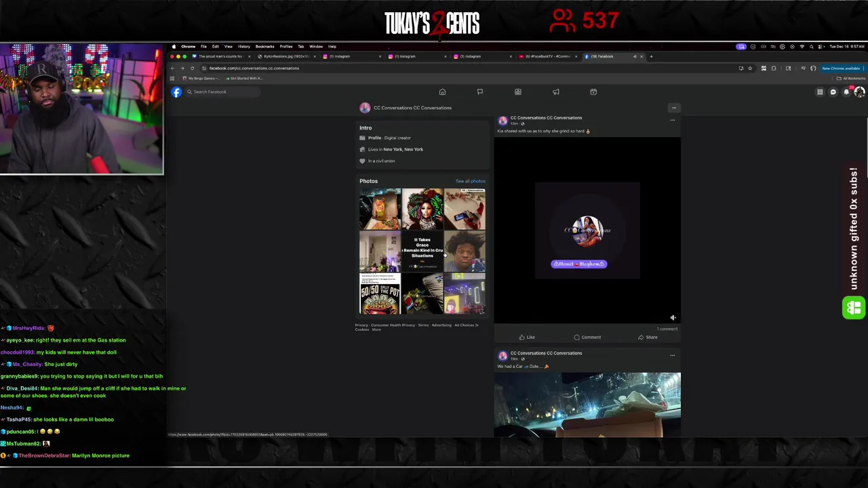Unmute the video with the speaker icon
Image resolution: width=868 pixels, height=488 pixels.
tap(673, 317)
